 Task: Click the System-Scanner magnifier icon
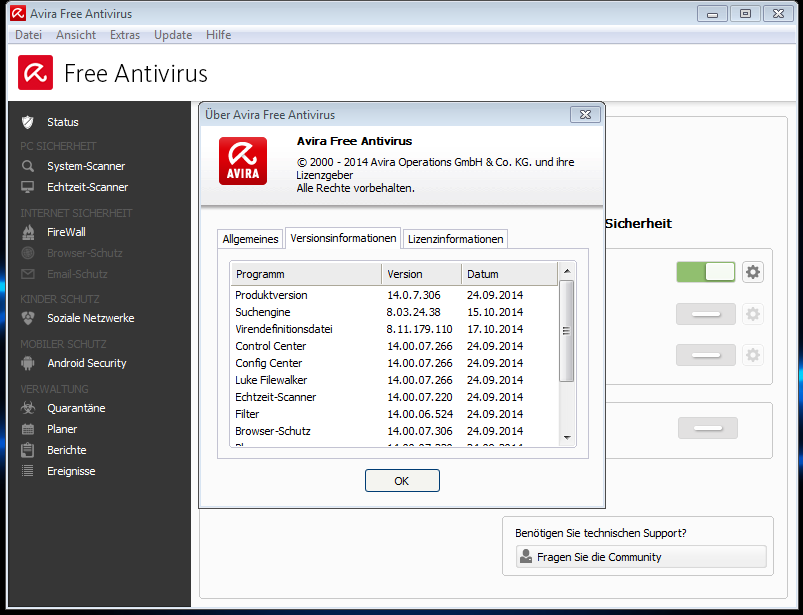point(28,166)
